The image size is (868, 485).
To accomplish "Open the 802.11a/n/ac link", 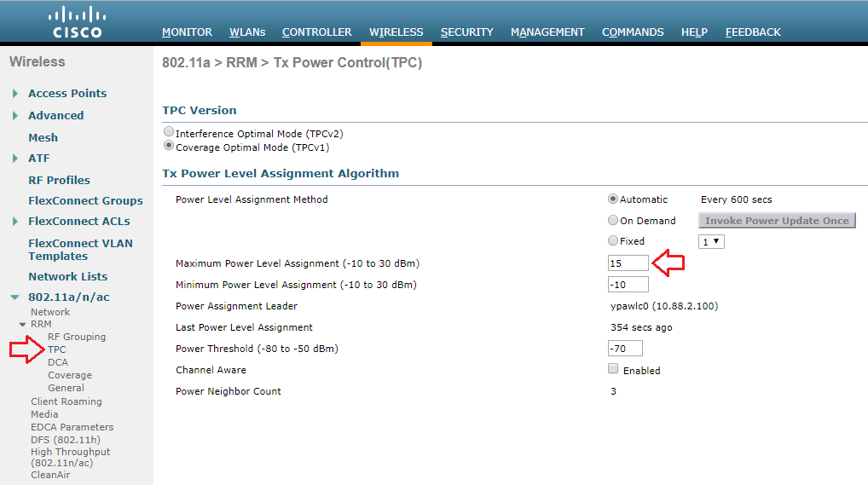I will (69, 297).
